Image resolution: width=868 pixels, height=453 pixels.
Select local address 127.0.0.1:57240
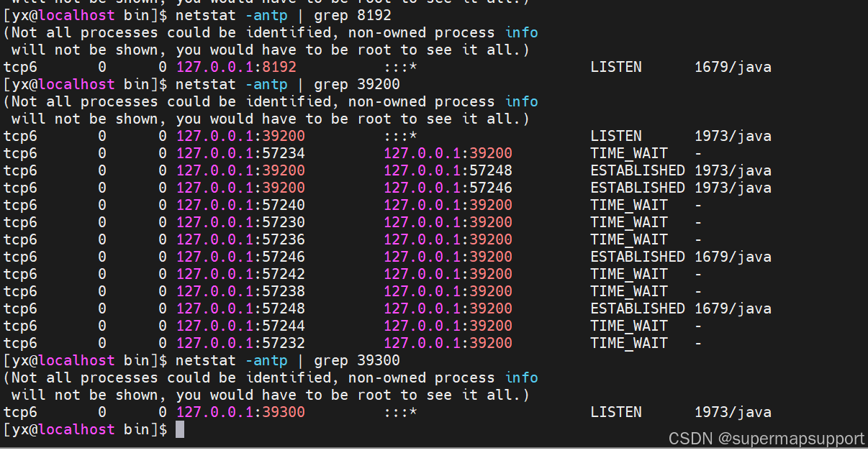[x=240, y=205]
